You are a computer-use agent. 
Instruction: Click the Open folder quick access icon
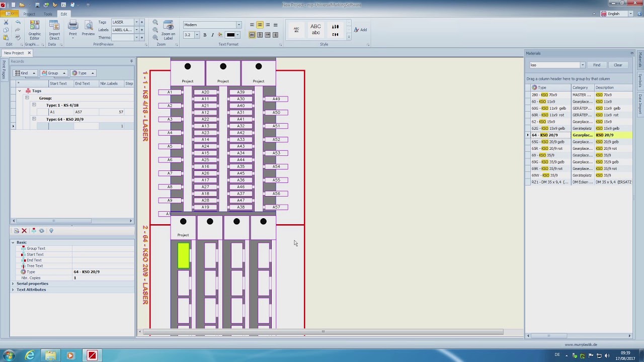coord(21,5)
